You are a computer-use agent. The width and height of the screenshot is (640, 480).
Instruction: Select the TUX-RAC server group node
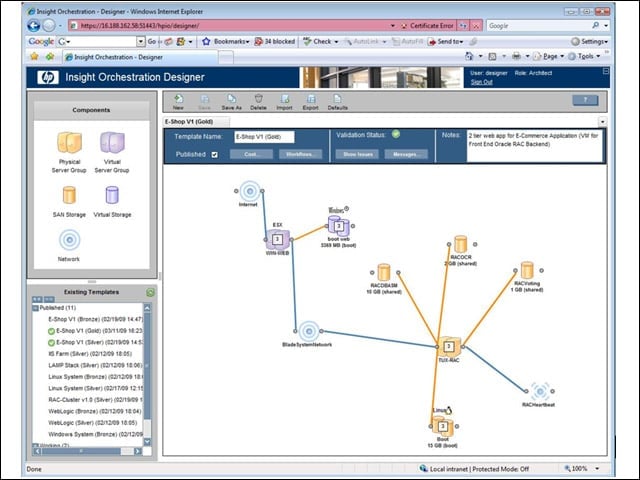[x=449, y=347]
